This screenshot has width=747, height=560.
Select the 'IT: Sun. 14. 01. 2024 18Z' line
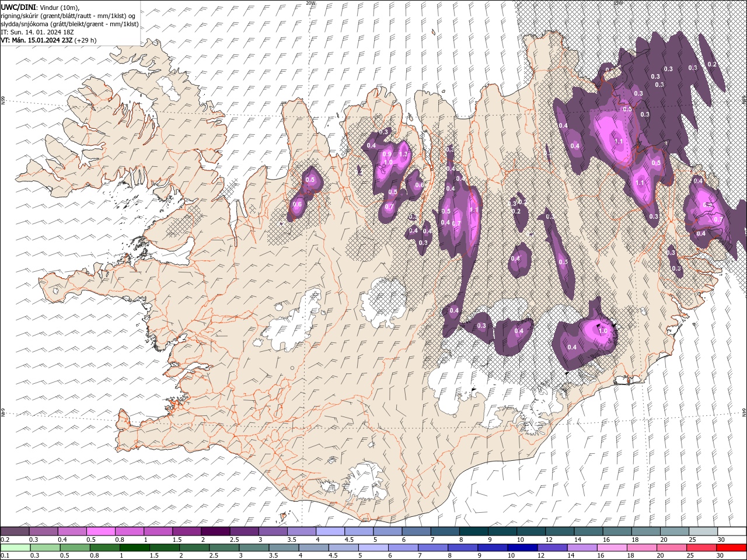37,32
